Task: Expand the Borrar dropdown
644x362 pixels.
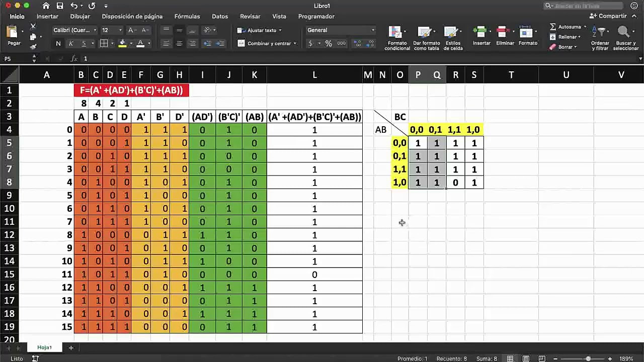Action: (576, 47)
